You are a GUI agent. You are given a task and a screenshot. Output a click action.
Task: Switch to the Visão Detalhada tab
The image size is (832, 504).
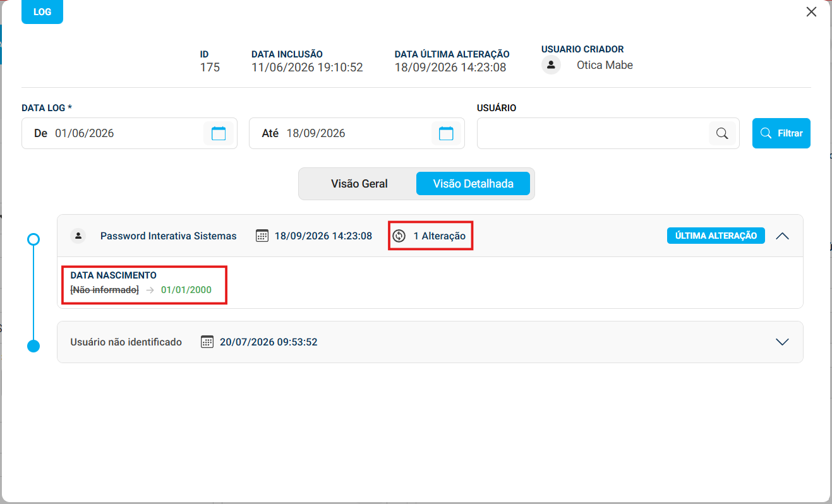coord(473,184)
